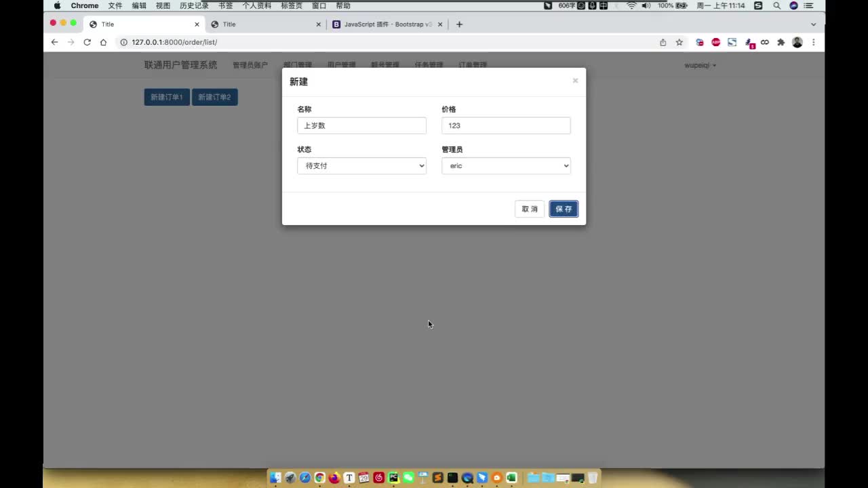Open the AdBlock Plus extension icon

(x=715, y=42)
